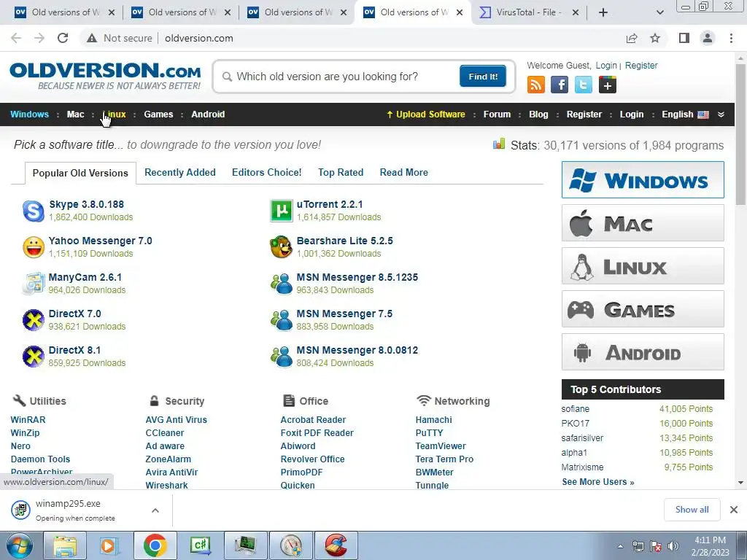Open the Chrome profile avatar
The width and height of the screenshot is (747, 560).
pos(708,38)
